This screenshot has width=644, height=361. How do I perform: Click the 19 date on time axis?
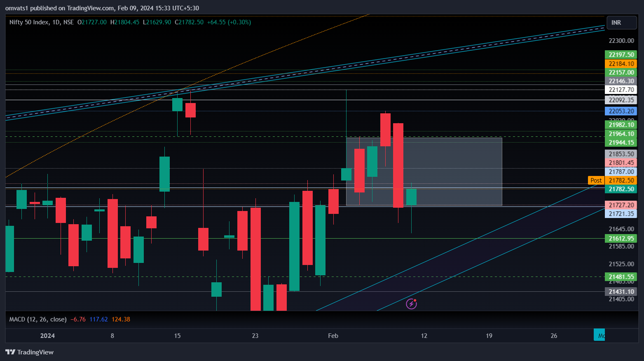489,336
